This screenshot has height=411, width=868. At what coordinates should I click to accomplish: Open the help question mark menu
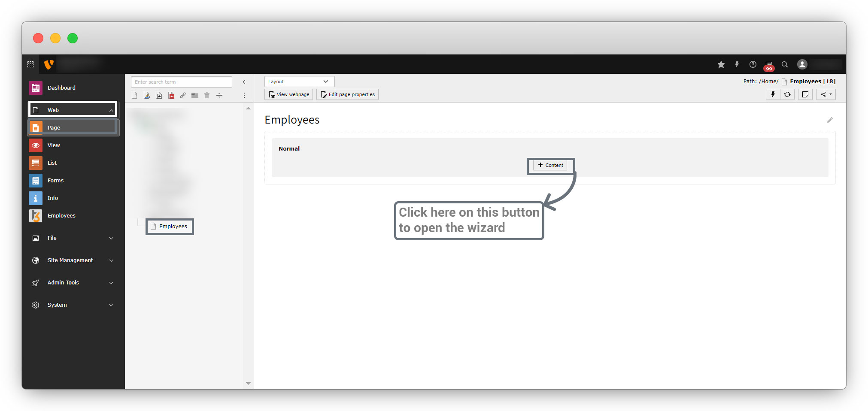[x=753, y=64]
